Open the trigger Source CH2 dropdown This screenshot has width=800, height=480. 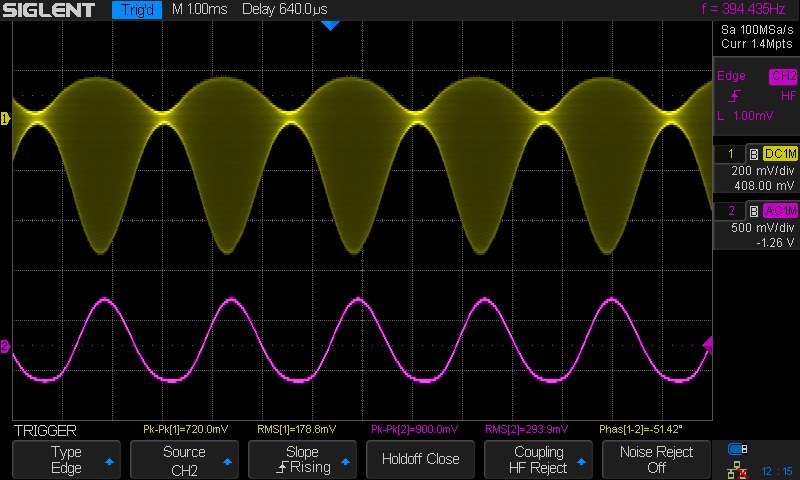pyautogui.click(x=184, y=460)
